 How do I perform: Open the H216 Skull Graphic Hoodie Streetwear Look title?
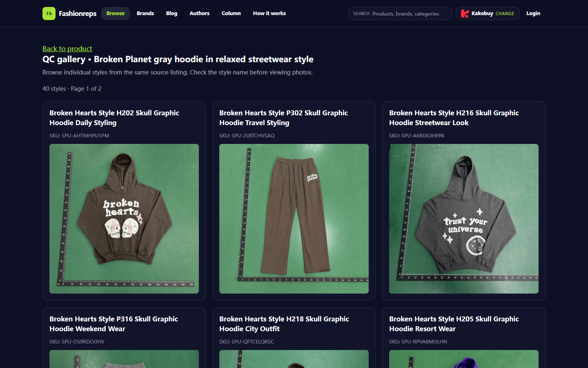click(454, 118)
